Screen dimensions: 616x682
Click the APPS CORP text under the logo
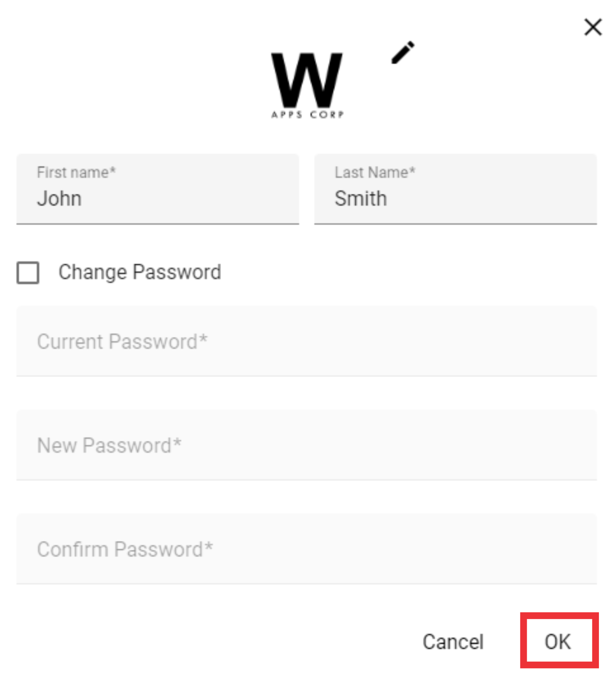click(x=307, y=115)
